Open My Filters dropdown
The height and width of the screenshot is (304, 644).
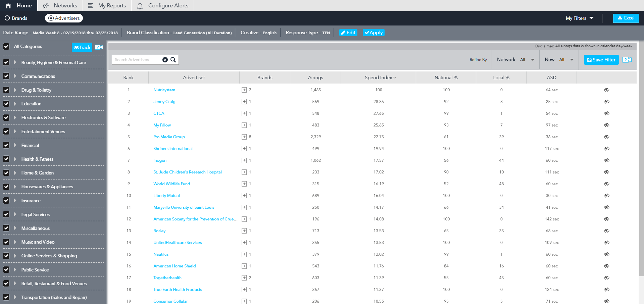coord(580,18)
